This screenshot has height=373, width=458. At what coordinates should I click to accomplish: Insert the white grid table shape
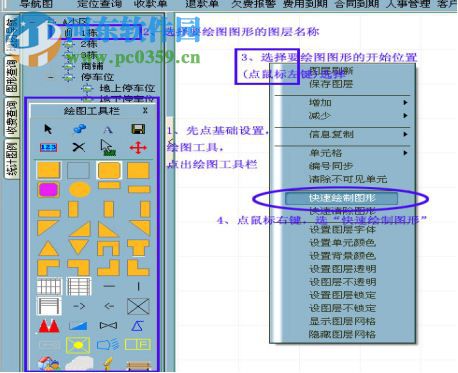[49, 287]
